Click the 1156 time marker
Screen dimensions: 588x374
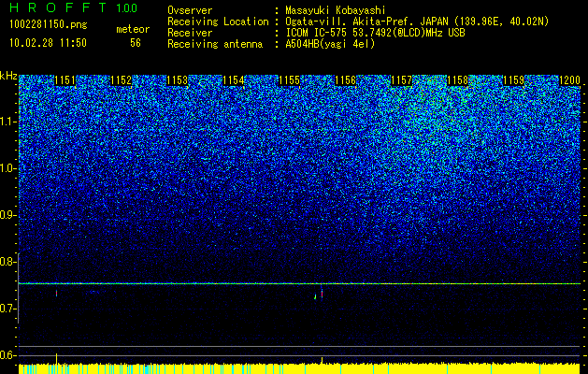coord(345,80)
